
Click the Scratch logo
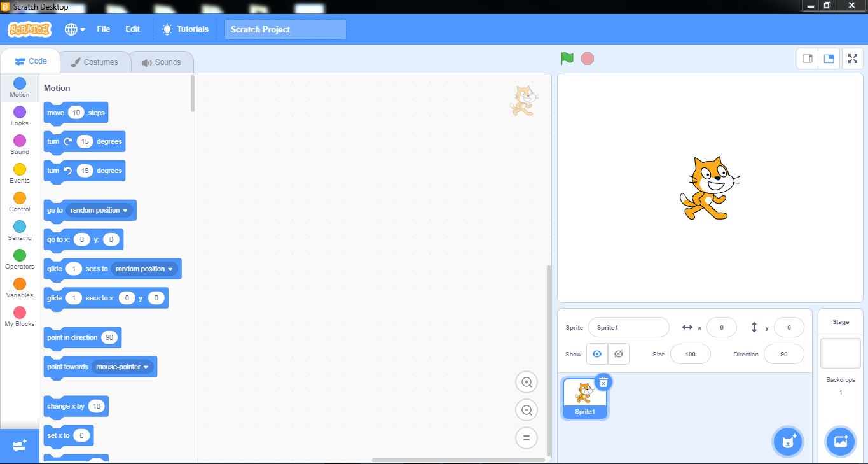click(29, 29)
